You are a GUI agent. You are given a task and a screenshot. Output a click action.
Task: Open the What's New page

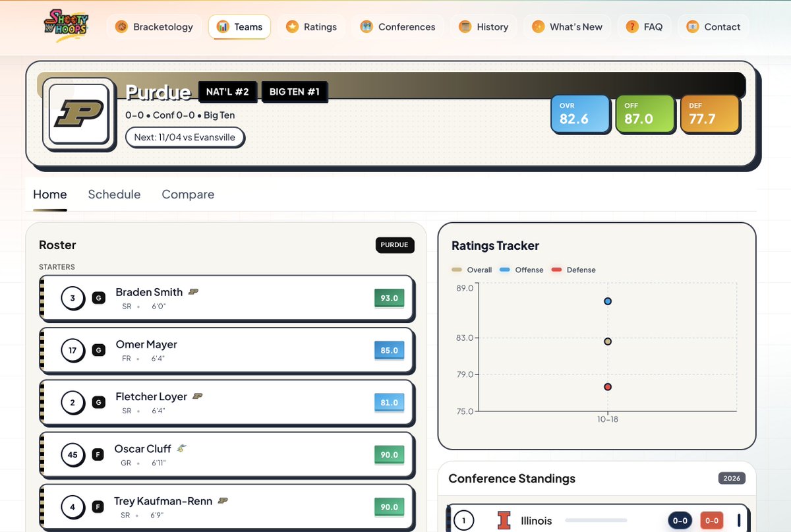567,27
